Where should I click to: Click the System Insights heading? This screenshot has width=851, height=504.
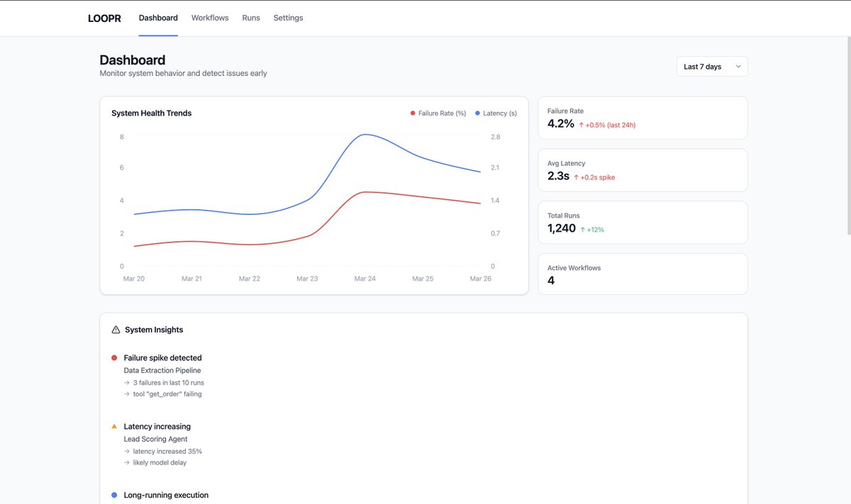click(154, 330)
